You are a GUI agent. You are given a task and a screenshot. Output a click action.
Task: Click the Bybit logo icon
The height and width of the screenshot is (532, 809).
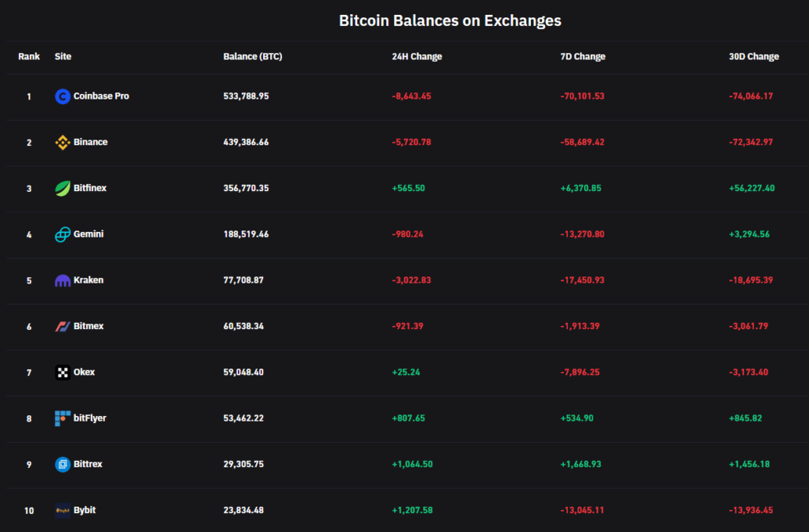coord(62,510)
